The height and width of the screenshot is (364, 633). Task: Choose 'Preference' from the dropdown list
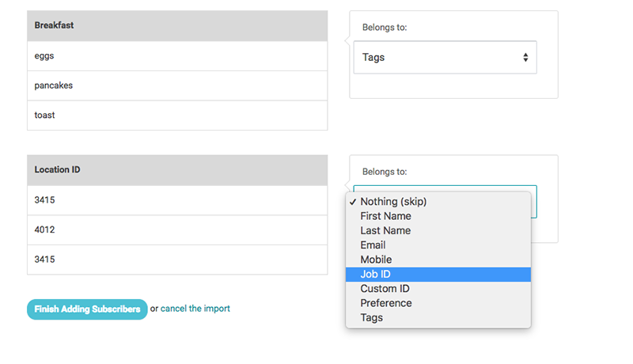point(438,303)
